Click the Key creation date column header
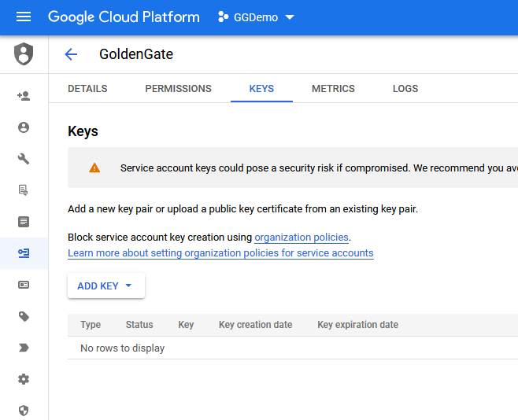518x420 pixels. (255, 325)
